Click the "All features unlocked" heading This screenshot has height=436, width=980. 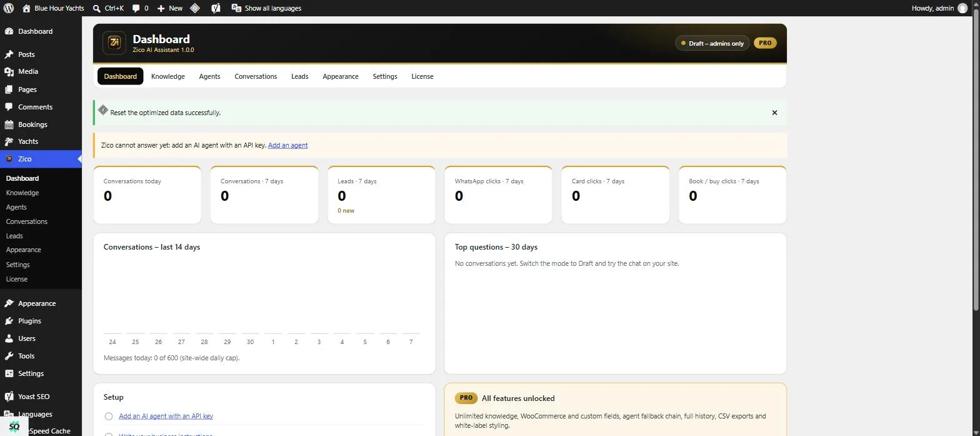pyautogui.click(x=518, y=398)
